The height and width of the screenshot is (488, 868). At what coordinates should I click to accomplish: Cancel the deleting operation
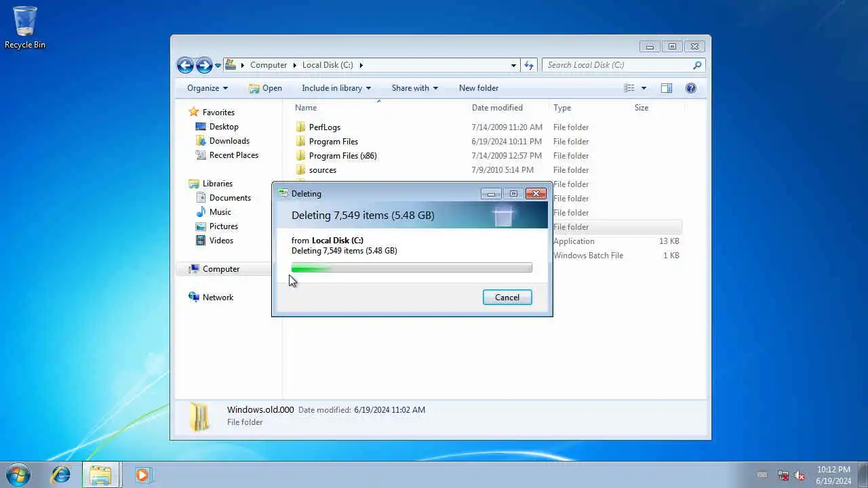coord(507,298)
